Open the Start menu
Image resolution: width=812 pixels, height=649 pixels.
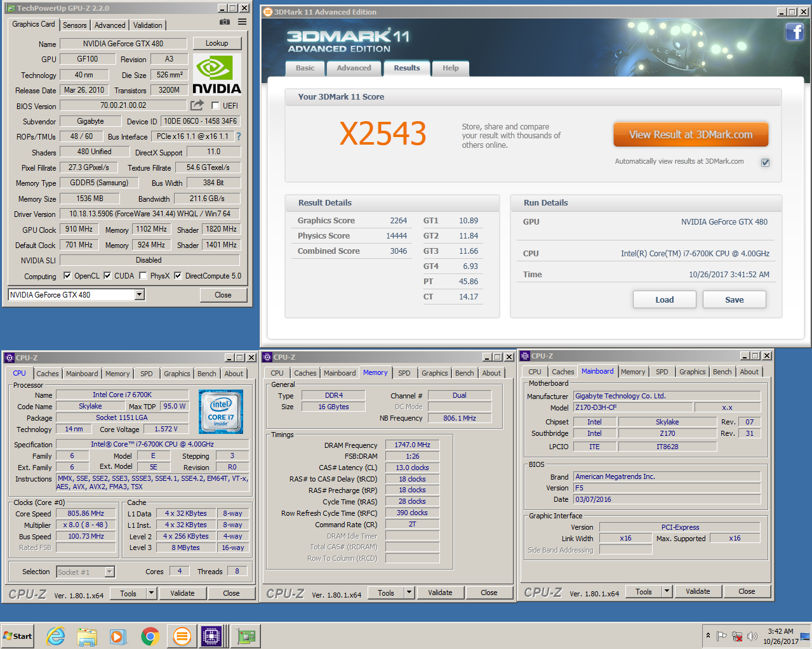coord(17,636)
